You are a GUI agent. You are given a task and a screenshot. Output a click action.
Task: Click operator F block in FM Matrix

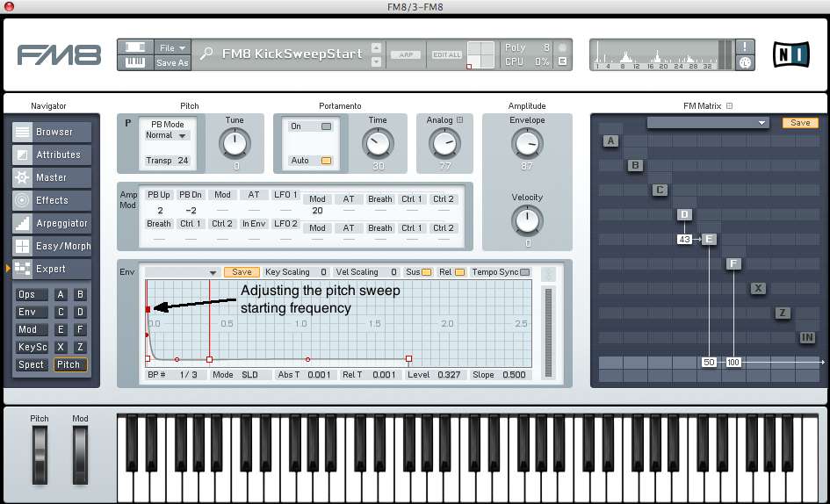[733, 263]
